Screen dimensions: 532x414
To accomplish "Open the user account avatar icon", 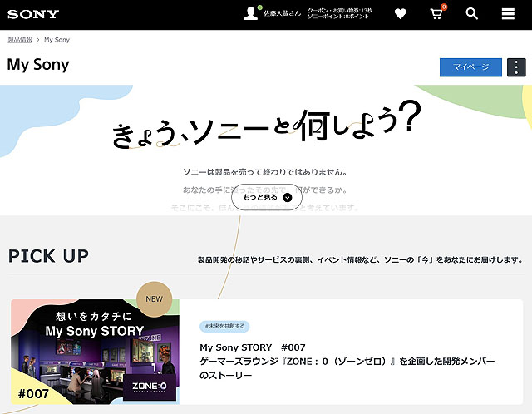I will click(x=251, y=13).
